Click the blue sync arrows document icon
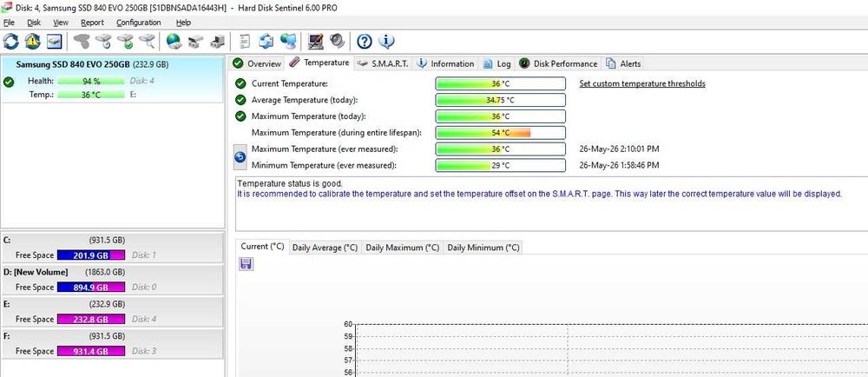868x377 pixels. click(266, 41)
